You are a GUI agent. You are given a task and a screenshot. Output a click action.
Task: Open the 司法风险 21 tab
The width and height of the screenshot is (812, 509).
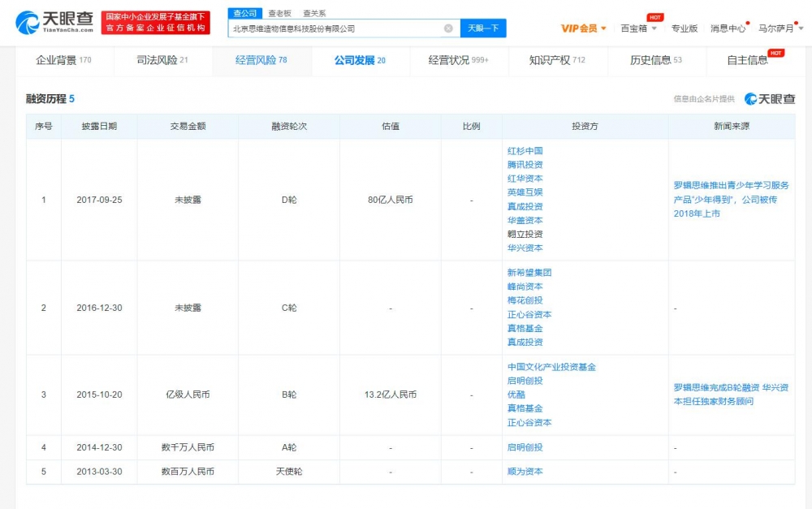coord(162,60)
